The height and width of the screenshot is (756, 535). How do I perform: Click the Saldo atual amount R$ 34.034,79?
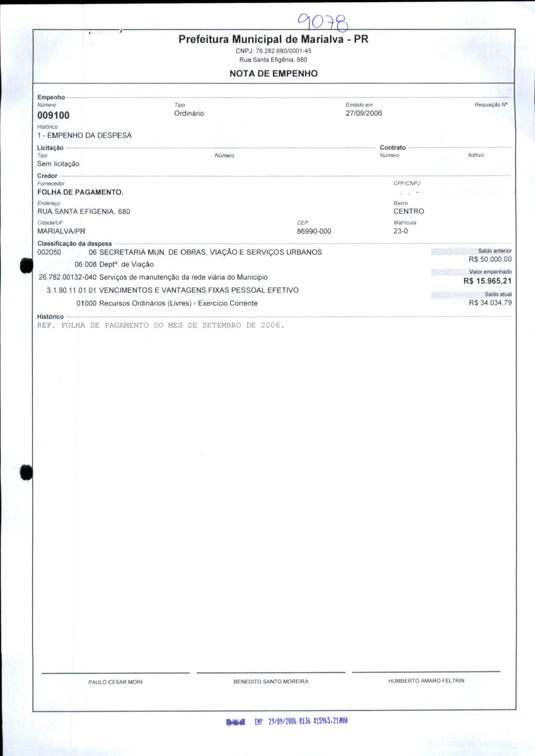point(490,303)
